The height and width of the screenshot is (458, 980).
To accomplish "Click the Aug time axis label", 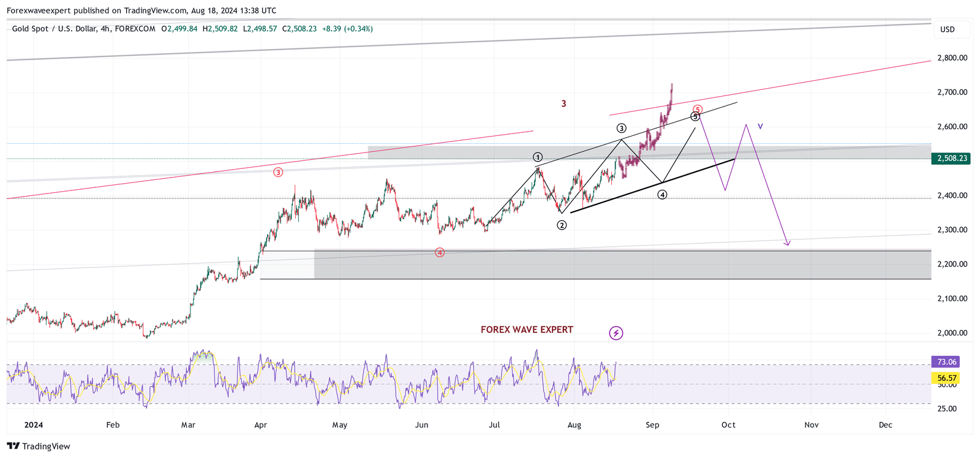I will 575,425.
